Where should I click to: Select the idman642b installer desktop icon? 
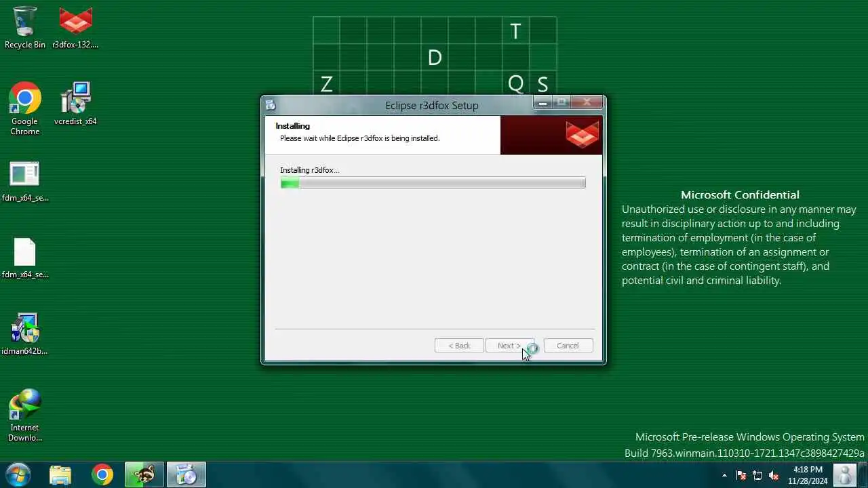tap(25, 334)
